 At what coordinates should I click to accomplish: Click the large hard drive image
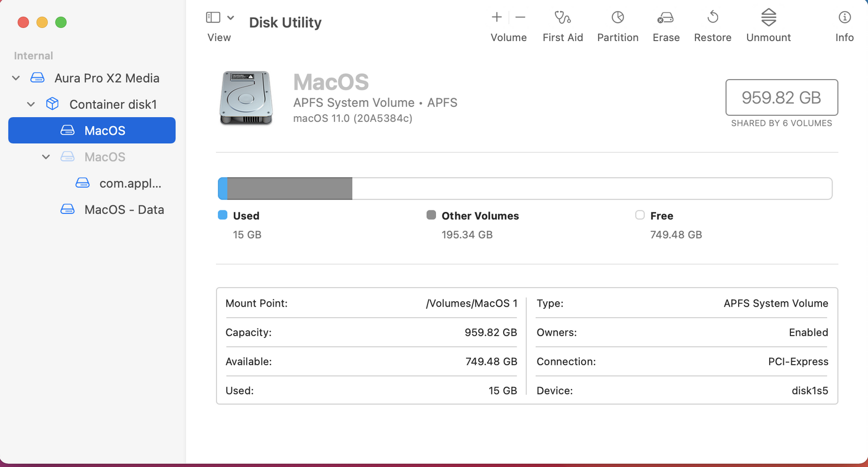246,98
